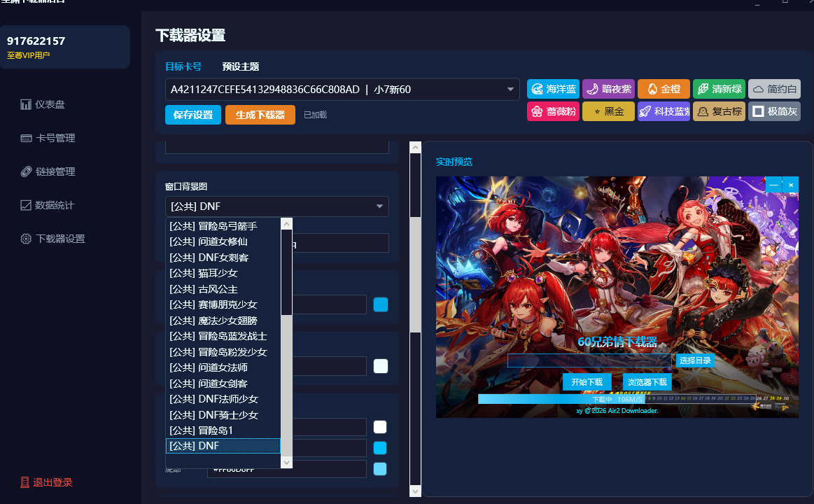Choose [公共] DNF女刺客 background

pyautogui.click(x=223, y=258)
